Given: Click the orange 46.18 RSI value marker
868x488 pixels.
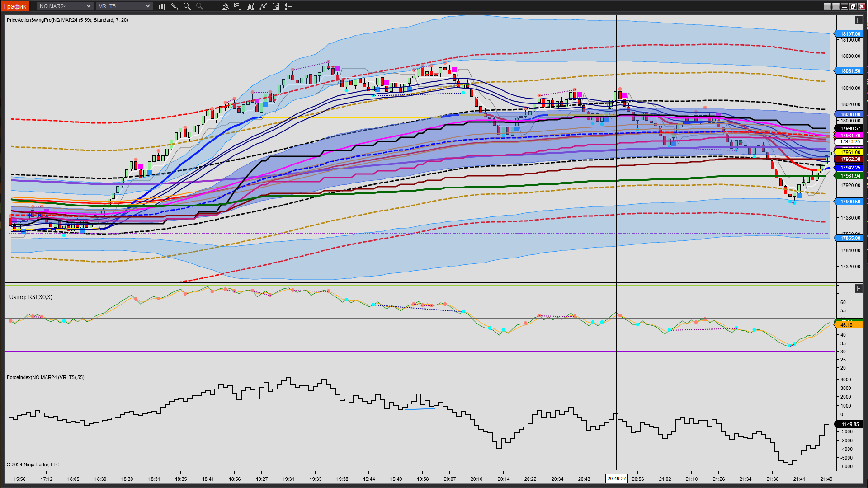Looking at the screenshot, I should [x=849, y=325].
